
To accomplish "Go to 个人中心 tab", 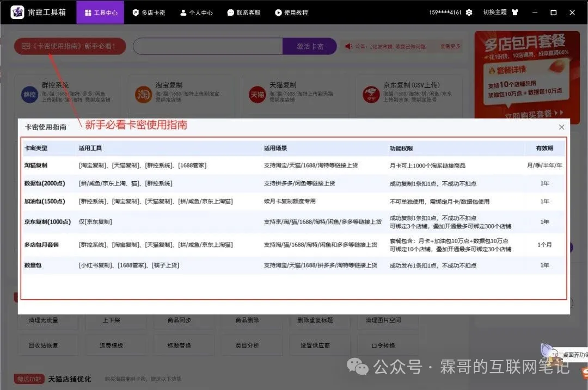I will click(197, 13).
